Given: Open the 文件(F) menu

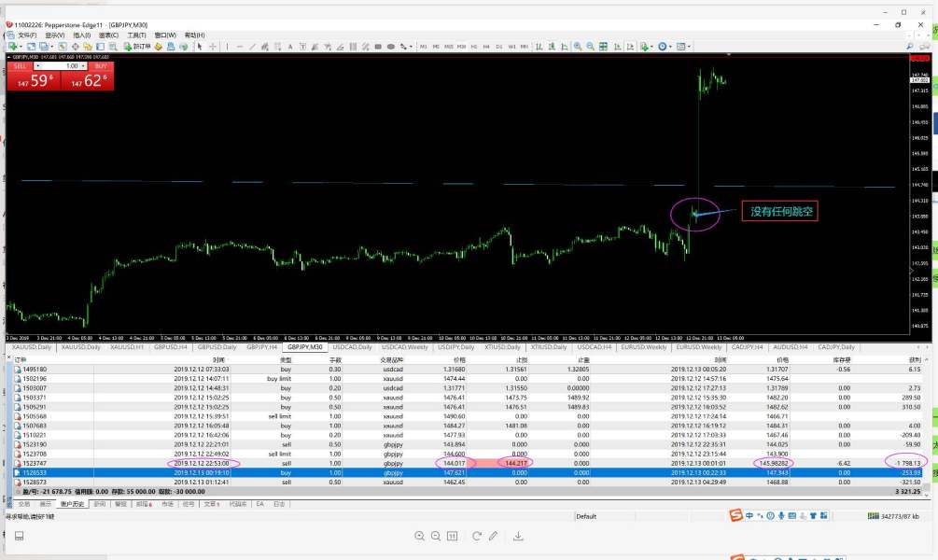Looking at the screenshot, I should pyautogui.click(x=27, y=35).
